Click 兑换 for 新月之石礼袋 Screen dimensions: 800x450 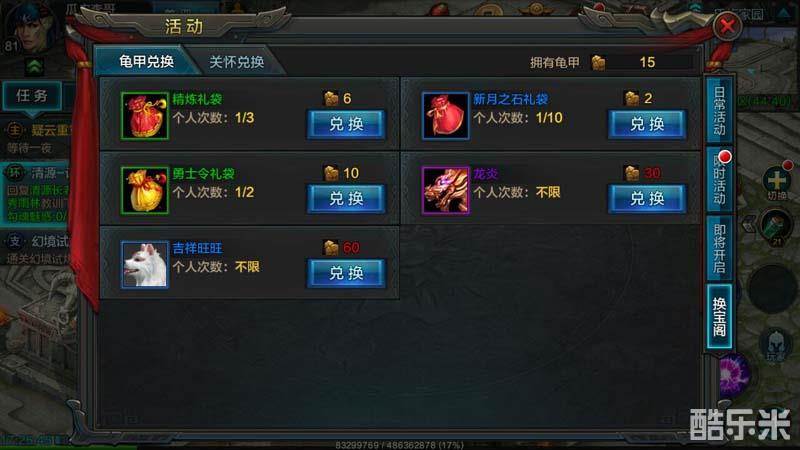[x=647, y=124]
